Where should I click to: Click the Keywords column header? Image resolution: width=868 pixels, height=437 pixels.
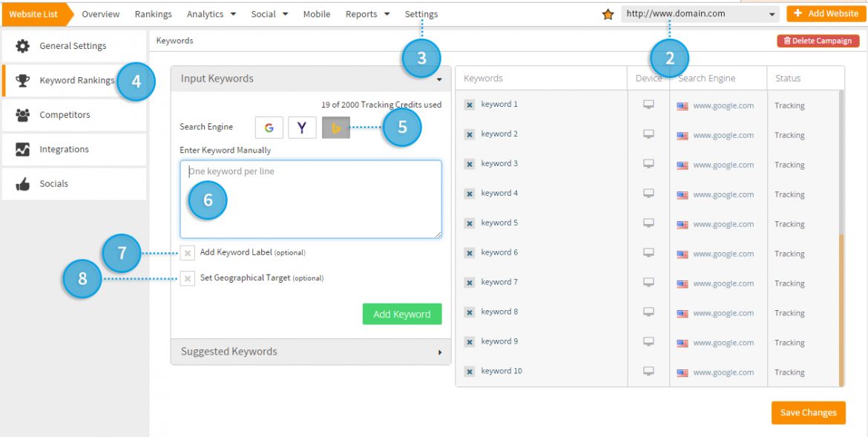pos(483,79)
